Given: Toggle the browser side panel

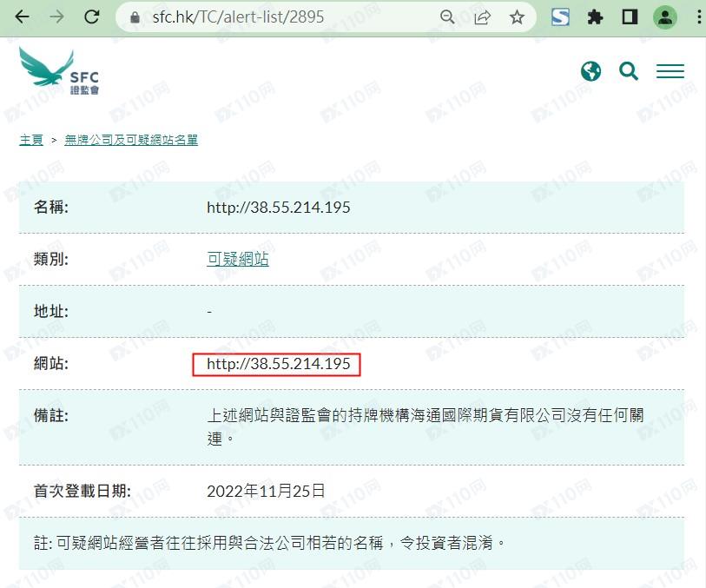Looking at the screenshot, I should pos(630,17).
